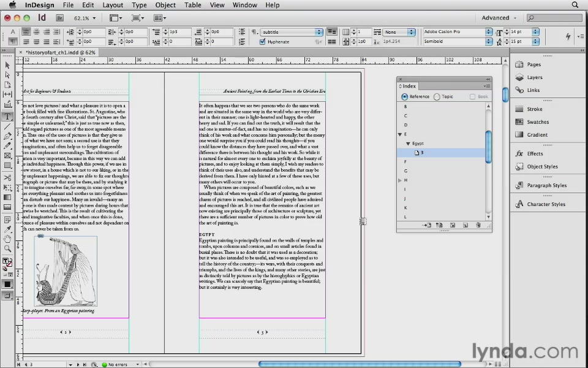Image resolution: width=588 pixels, height=368 pixels.
Task: Switch to the Index panel tab
Action: [409, 86]
